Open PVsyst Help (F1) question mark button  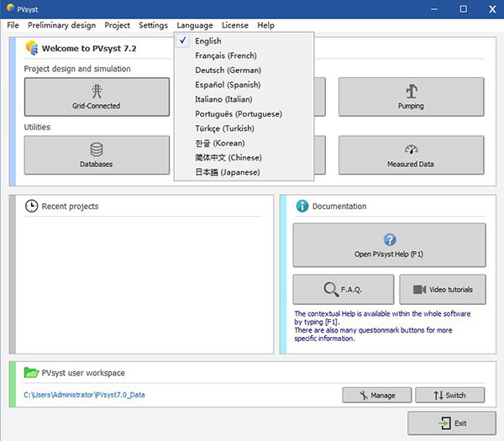tap(389, 245)
